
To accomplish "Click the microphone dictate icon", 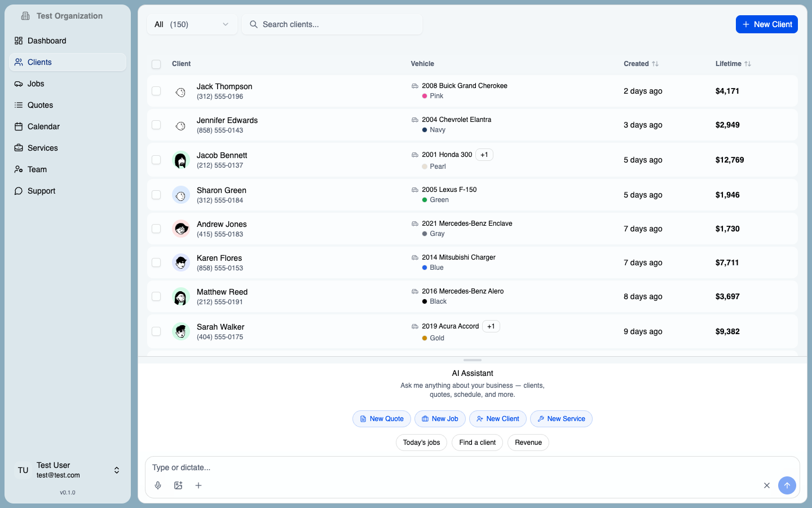I will click(158, 485).
